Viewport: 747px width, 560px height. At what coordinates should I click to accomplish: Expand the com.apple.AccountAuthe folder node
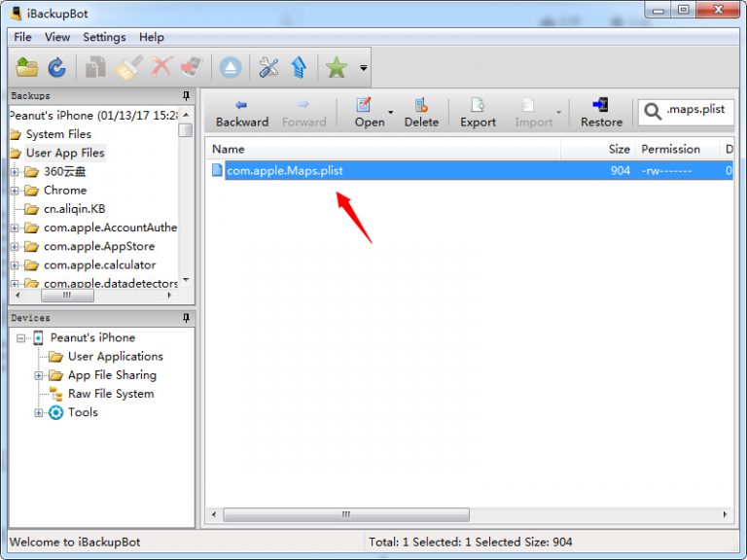click(x=15, y=228)
